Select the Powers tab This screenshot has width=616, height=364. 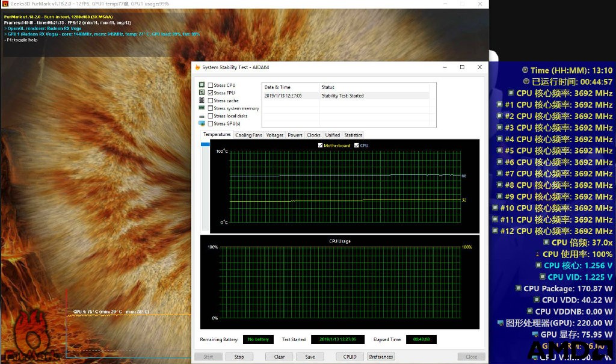point(295,135)
